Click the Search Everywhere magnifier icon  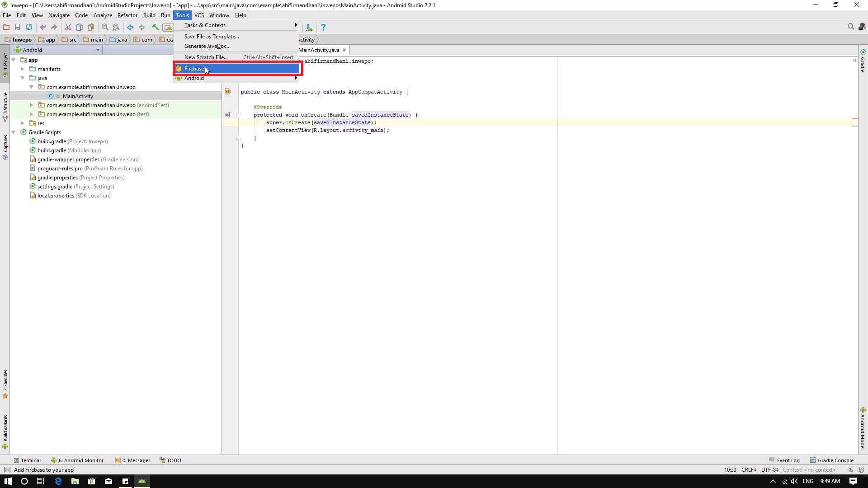pyautogui.click(x=850, y=27)
